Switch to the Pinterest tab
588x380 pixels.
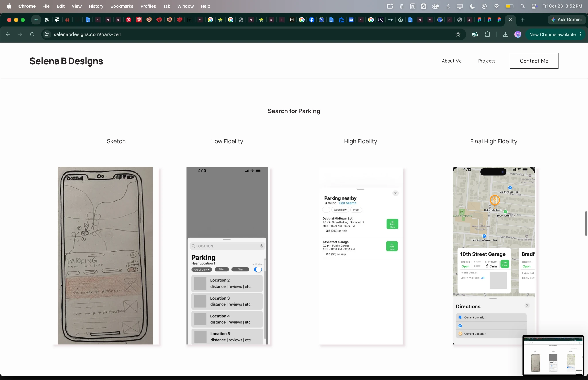[x=129, y=20]
